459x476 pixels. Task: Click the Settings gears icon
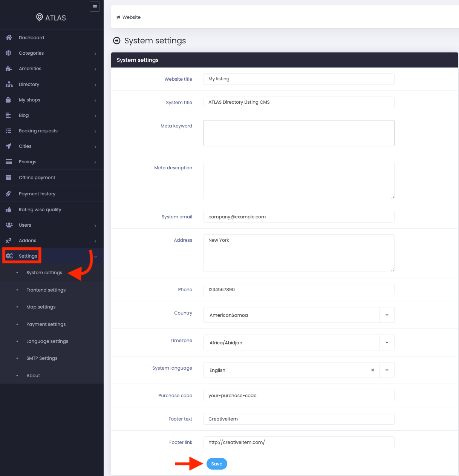pos(9,256)
